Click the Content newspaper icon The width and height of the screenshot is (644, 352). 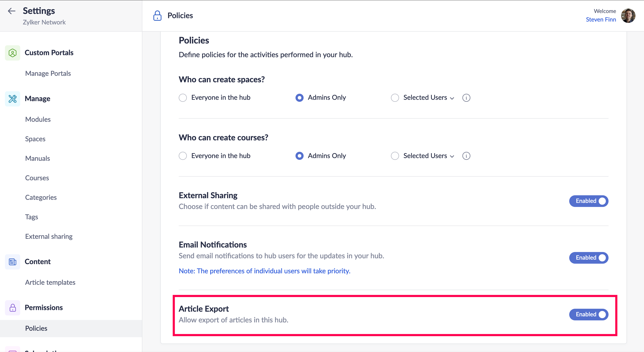(13, 262)
